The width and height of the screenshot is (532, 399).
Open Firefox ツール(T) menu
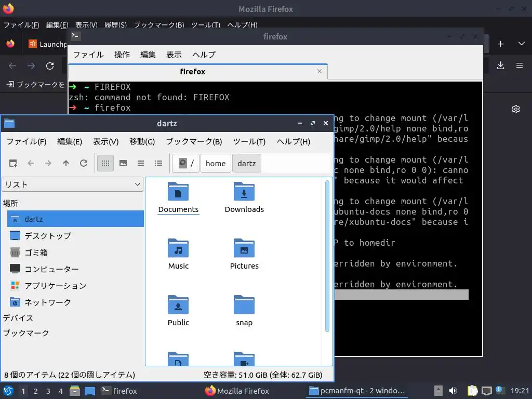pos(206,25)
